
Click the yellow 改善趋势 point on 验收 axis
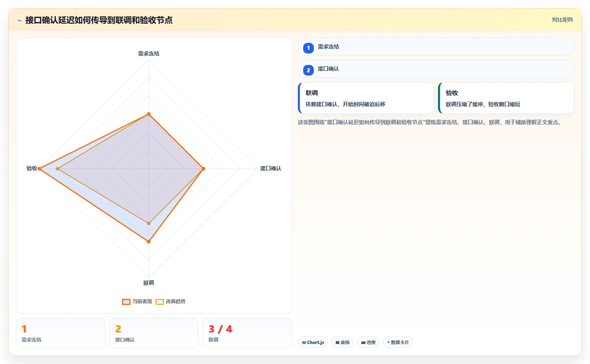58,169
